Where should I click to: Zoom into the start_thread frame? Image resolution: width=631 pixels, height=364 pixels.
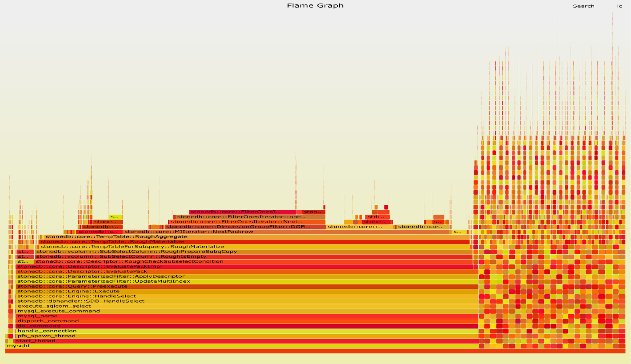click(246, 341)
